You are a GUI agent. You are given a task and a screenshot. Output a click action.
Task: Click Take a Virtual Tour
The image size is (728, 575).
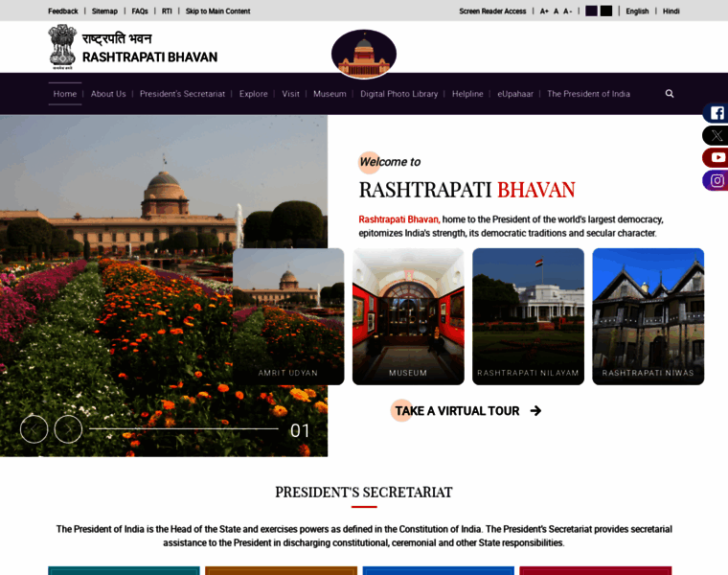pos(457,411)
